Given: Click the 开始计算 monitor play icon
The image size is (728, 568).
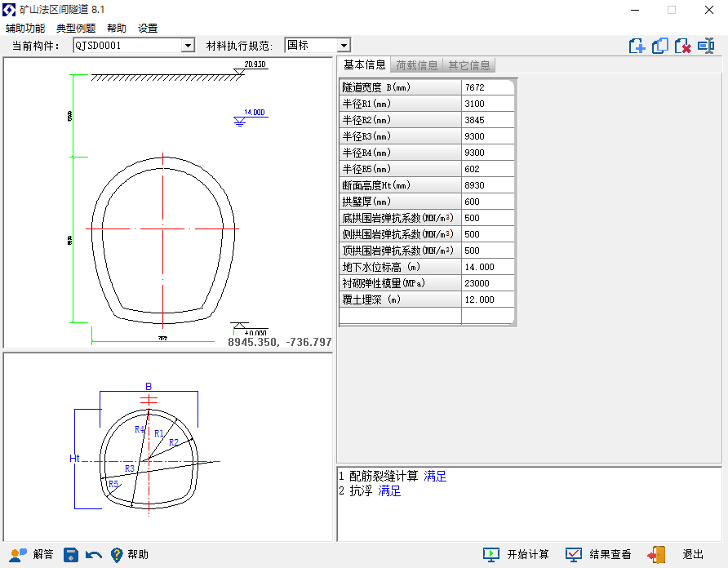Looking at the screenshot, I should [x=491, y=554].
